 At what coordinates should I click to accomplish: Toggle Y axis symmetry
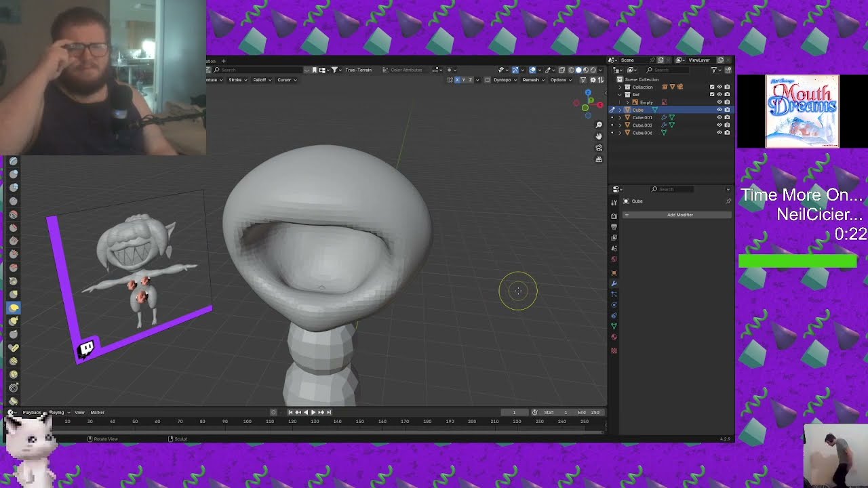[x=463, y=80]
